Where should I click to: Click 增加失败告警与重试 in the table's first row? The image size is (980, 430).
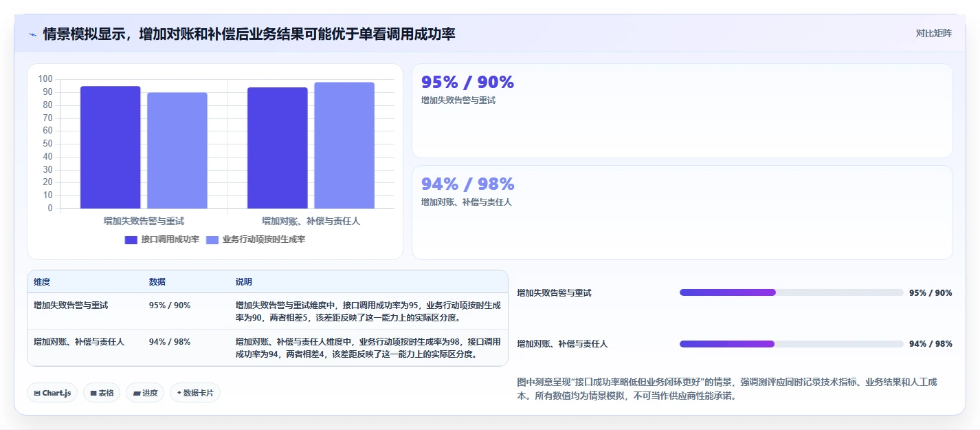click(x=71, y=305)
